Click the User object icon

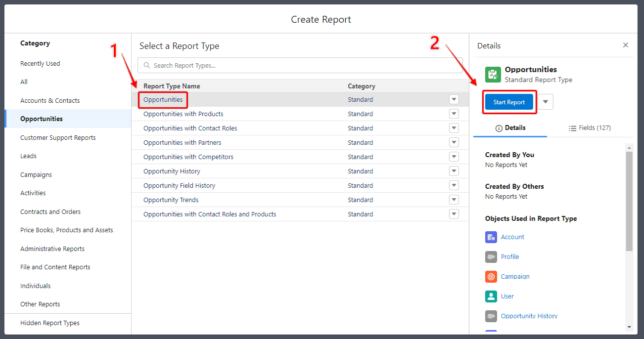pos(491,296)
